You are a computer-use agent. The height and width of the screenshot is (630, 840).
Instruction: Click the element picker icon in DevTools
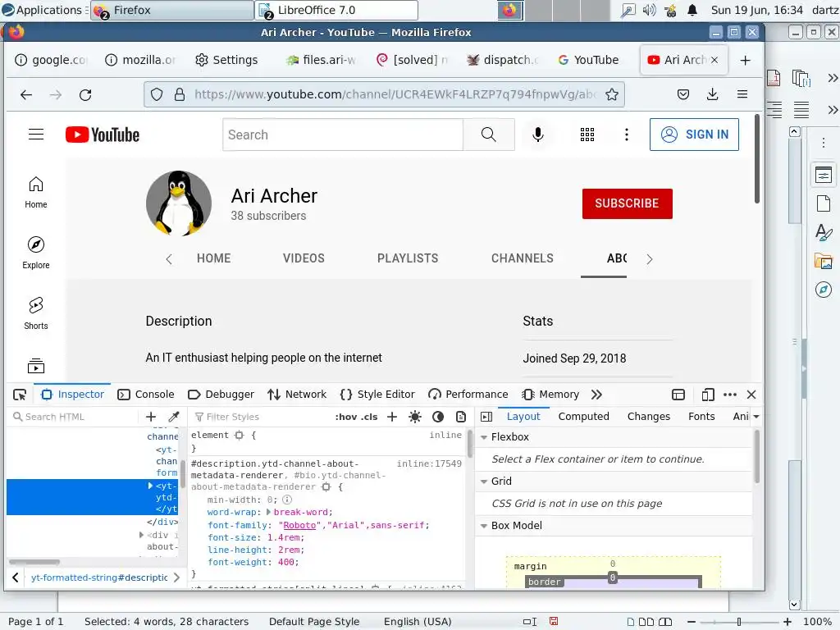tap(20, 395)
